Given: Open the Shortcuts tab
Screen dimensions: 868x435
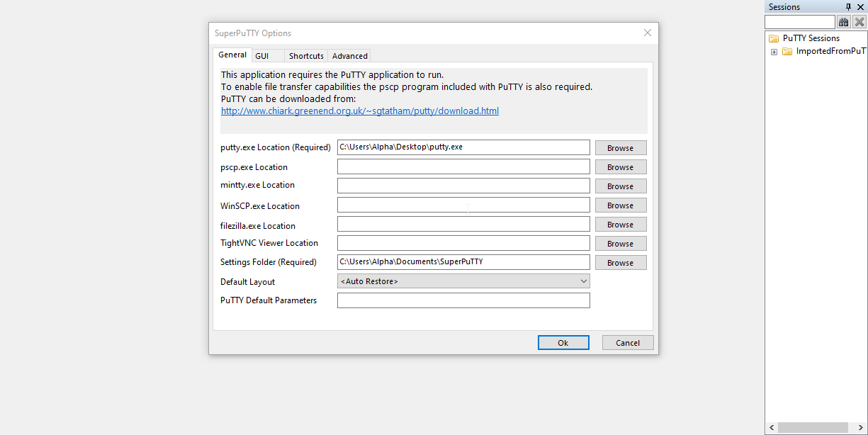Looking at the screenshot, I should coord(305,55).
